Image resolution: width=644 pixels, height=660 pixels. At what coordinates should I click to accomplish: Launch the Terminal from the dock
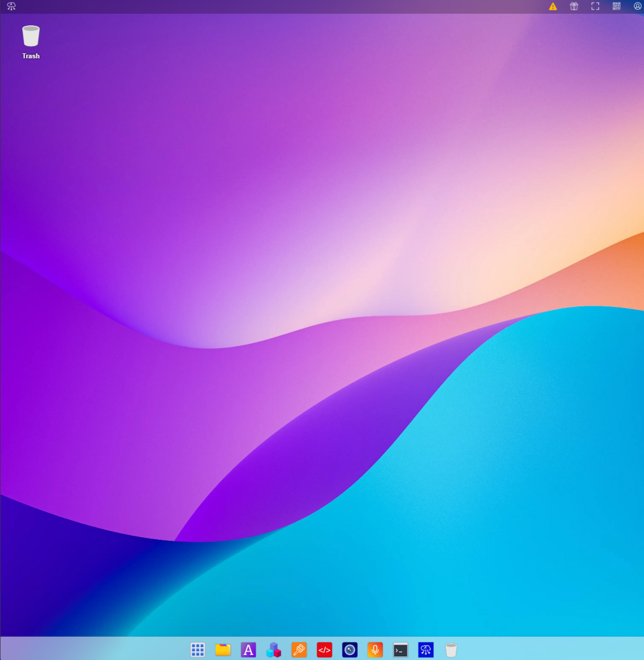tap(400, 650)
